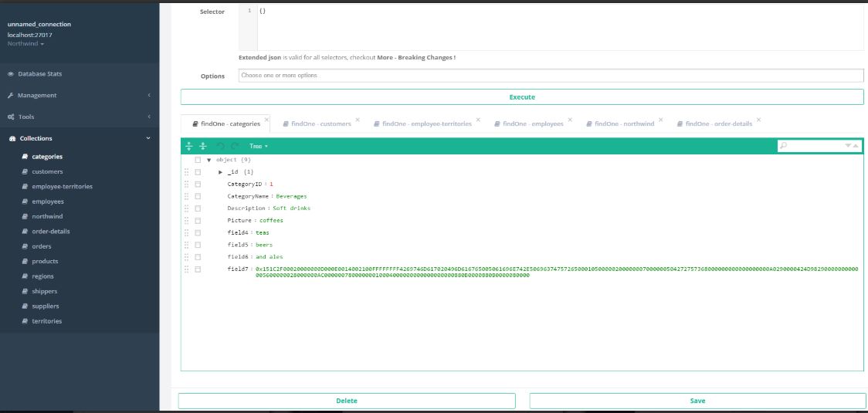Check the box beside the Description field

point(198,208)
